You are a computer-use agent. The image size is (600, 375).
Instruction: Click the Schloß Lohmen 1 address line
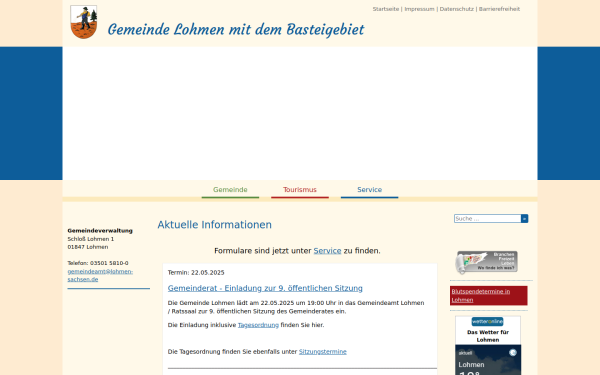click(91, 239)
